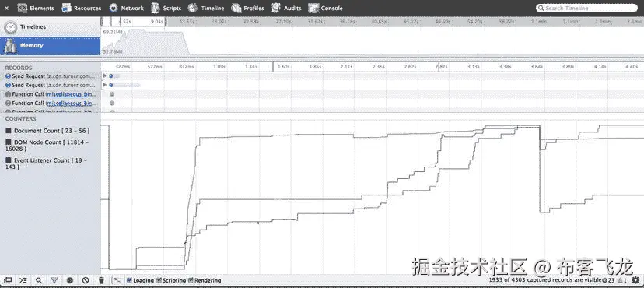The height and width of the screenshot is (288, 644).
Task: Click the 577ms ruler label
Action: (155, 67)
